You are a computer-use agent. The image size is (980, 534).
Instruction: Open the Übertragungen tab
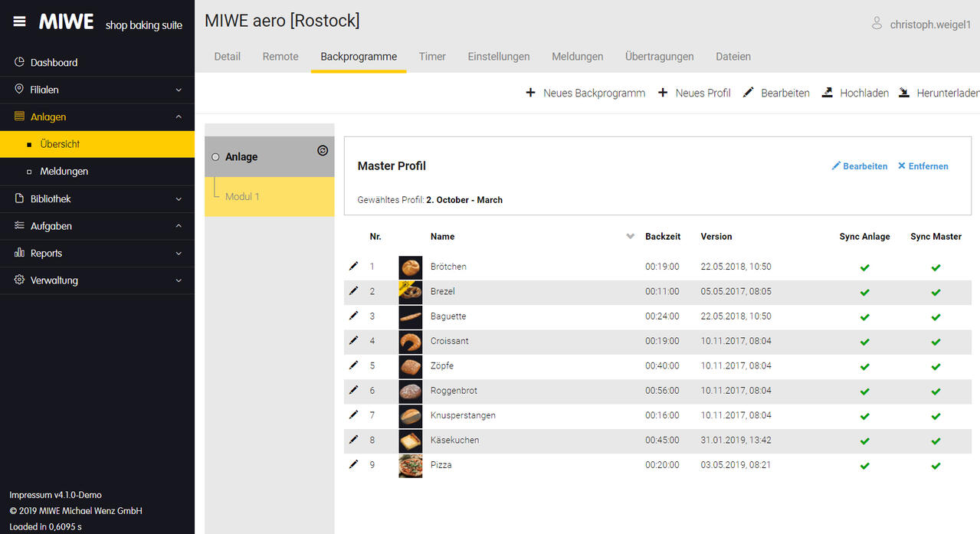[x=660, y=57]
